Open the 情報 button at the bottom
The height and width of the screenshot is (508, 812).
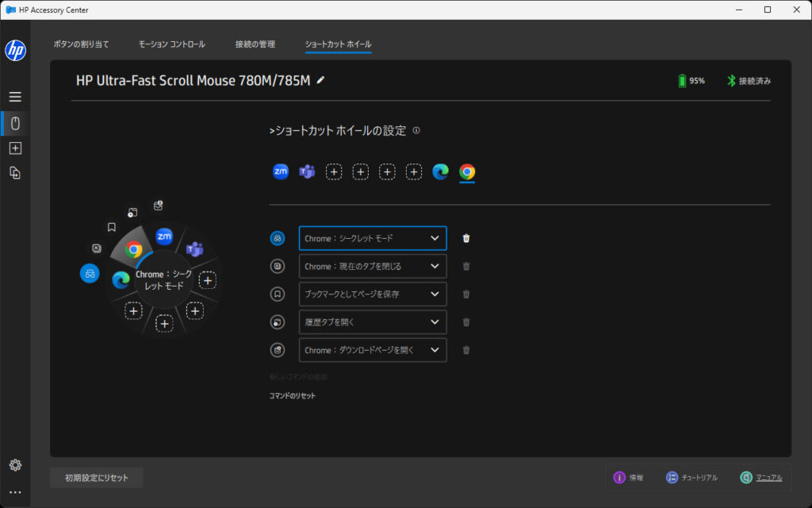628,477
